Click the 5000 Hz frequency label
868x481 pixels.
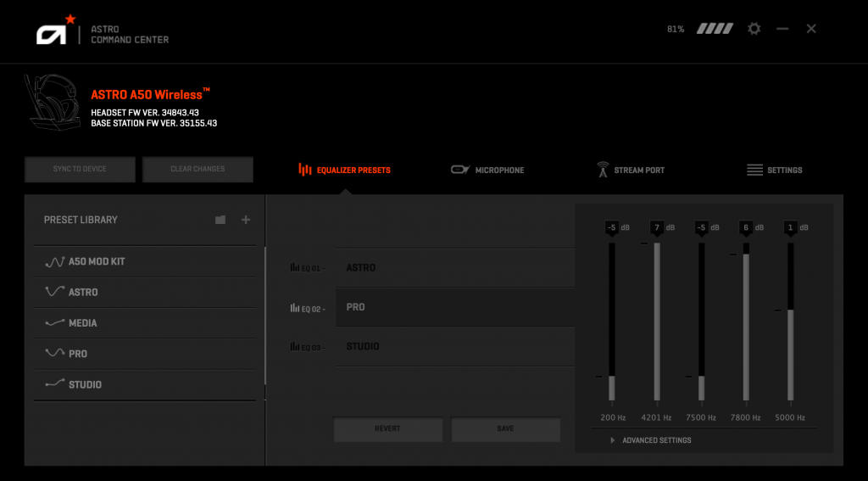click(x=790, y=418)
